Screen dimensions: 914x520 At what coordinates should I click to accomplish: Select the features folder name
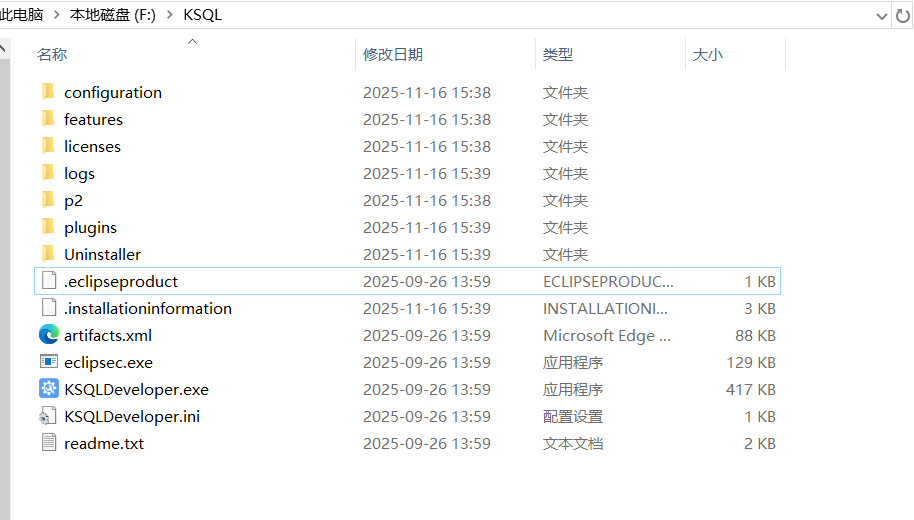(x=93, y=119)
